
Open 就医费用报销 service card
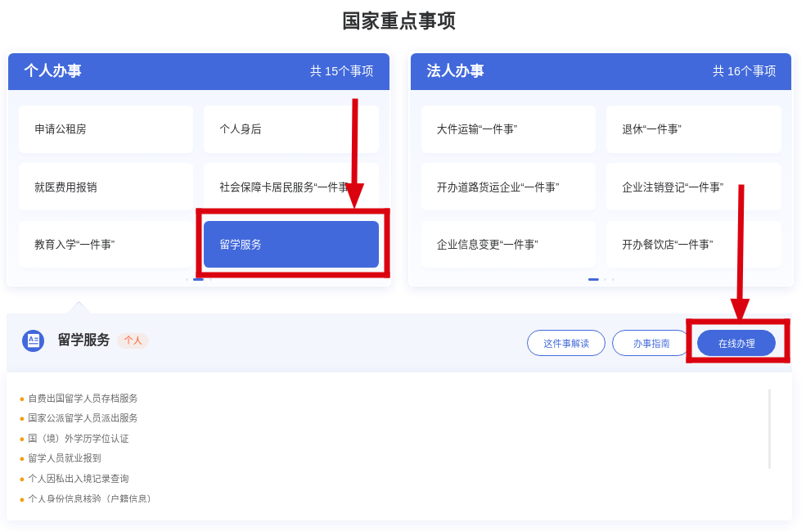pos(106,187)
